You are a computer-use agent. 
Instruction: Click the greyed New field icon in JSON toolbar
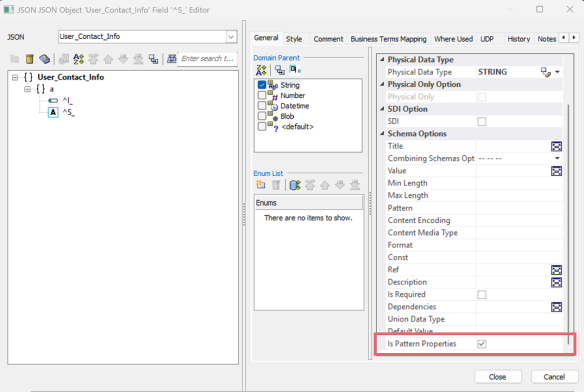tap(15, 59)
